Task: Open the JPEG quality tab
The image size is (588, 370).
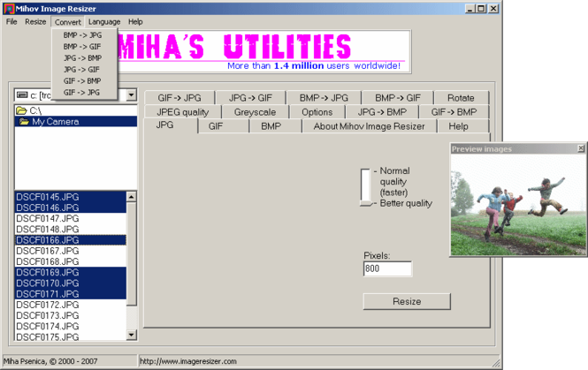Action: [x=183, y=112]
